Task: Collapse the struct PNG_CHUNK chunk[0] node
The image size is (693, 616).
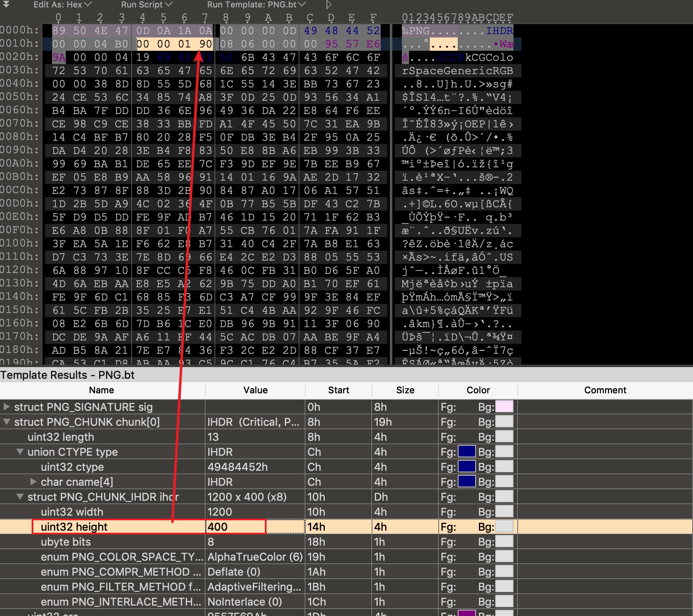Action: tap(7, 422)
